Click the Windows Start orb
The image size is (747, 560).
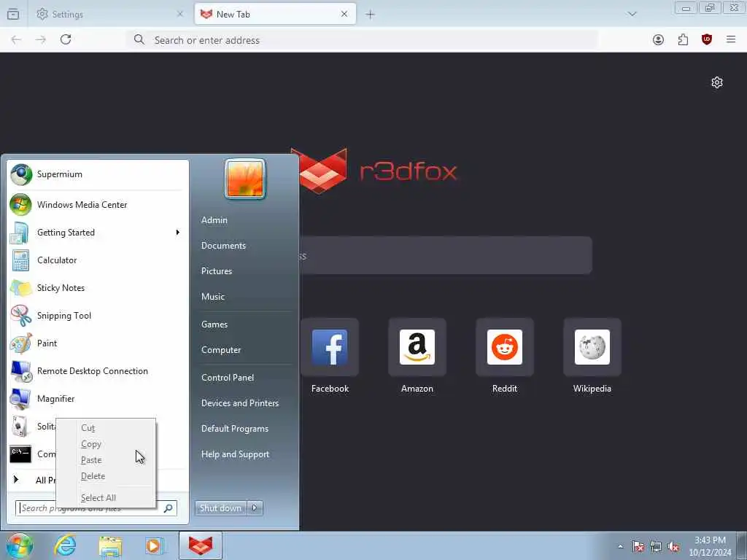click(x=19, y=545)
